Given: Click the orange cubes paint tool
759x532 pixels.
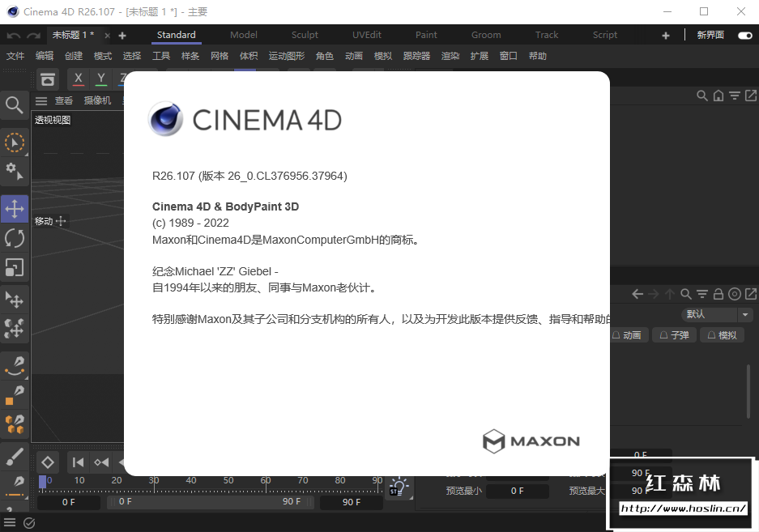Looking at the screenshot, I should [15, 424].
